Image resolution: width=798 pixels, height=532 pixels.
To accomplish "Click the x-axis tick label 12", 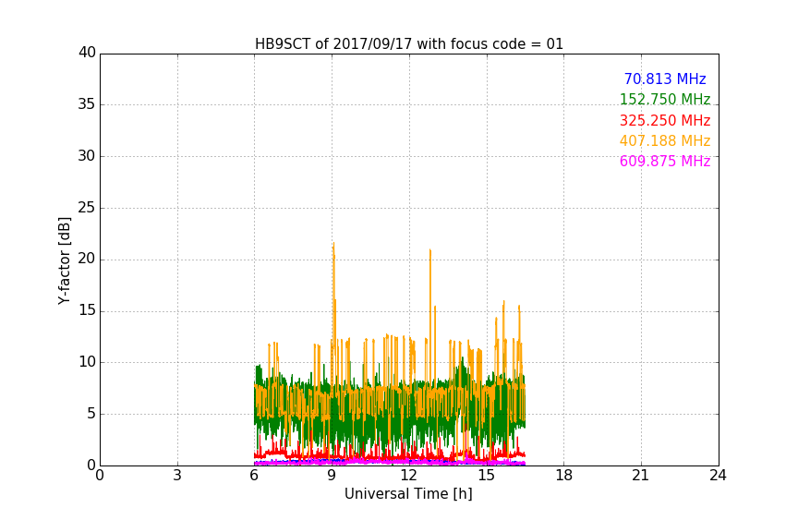I will [x=409, y=476].
